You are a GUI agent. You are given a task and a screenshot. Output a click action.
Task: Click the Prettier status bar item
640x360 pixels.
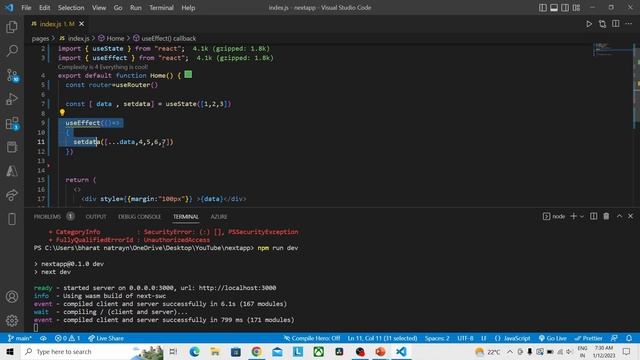pyautogui.click(x=588, y=338)
